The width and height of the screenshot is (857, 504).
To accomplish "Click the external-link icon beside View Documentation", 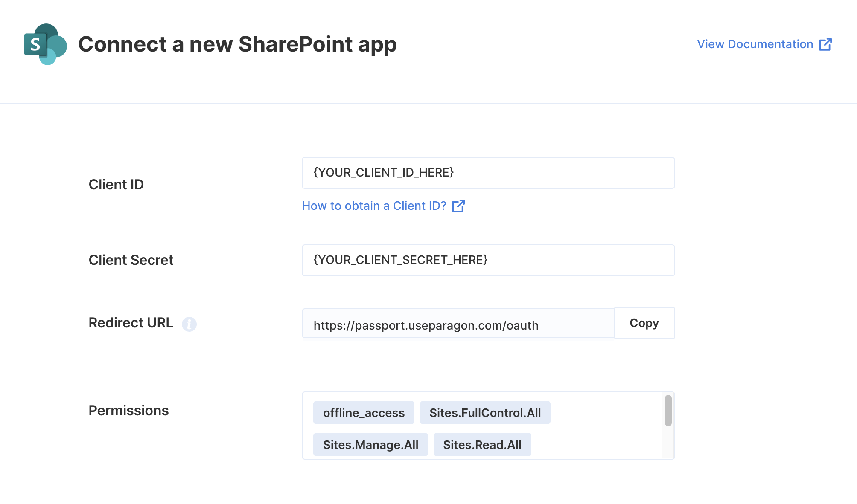I will (825, 44).
